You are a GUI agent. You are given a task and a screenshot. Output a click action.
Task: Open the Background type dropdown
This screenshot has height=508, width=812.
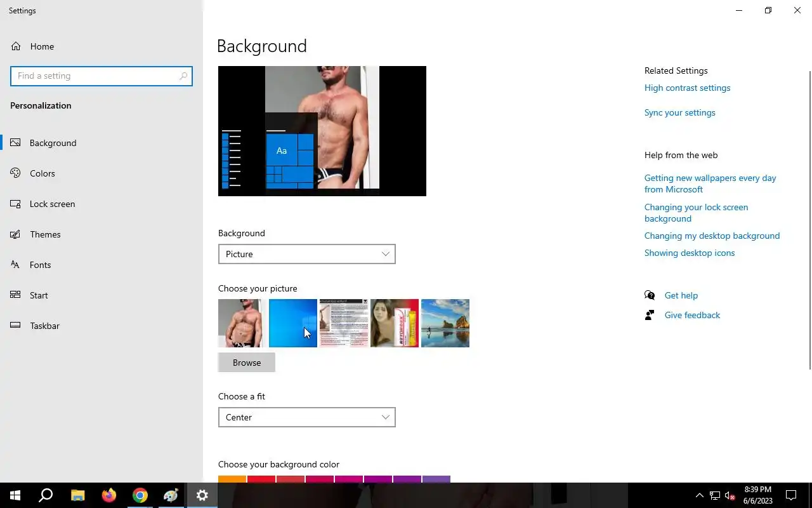tap(306, 254)
